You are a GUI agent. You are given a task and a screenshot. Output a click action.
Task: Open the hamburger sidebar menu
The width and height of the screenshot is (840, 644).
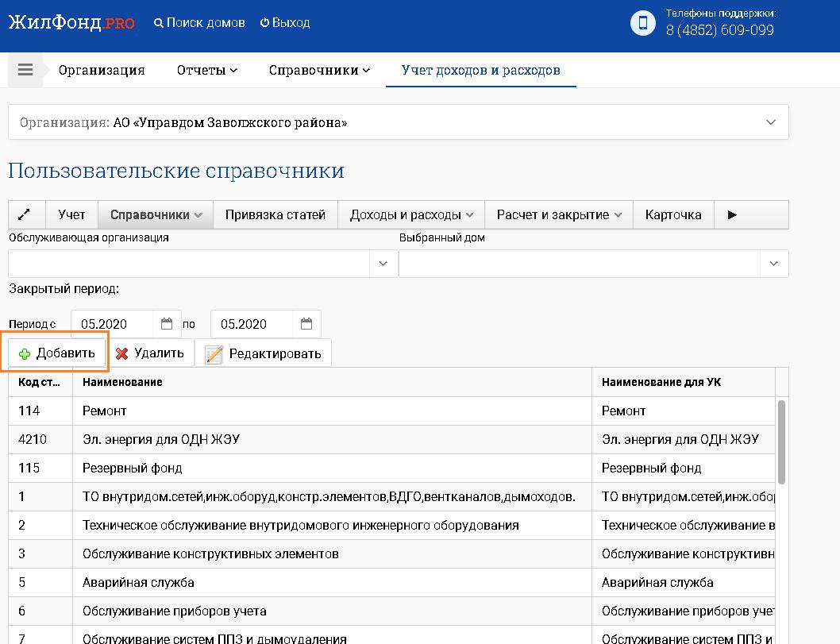coord(25,70)
